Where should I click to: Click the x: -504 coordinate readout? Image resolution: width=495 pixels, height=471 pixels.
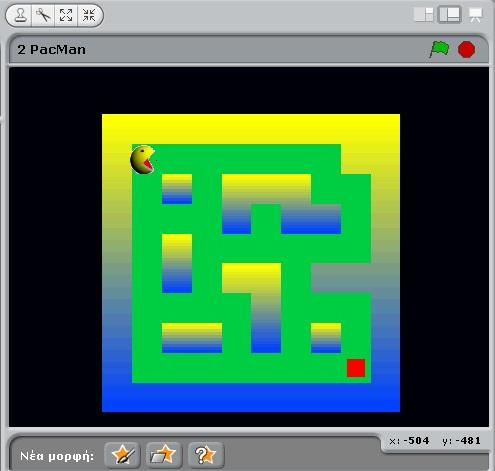click(409, 441)
